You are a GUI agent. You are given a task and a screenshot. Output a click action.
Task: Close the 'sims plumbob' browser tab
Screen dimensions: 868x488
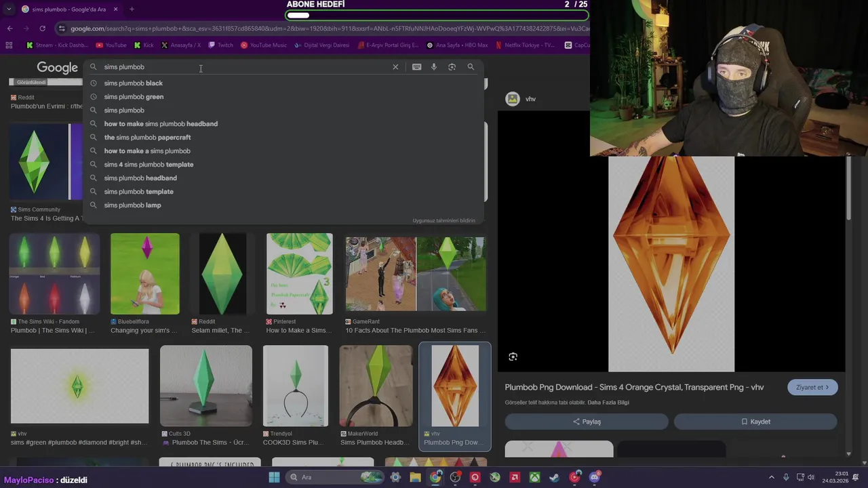(x=115, y=9)
